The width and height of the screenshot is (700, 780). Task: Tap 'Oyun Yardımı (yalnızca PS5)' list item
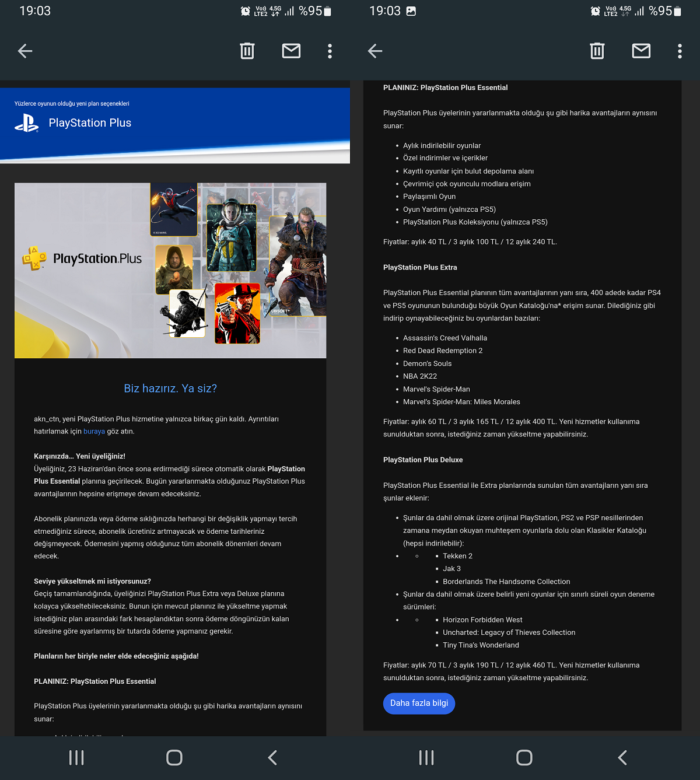point(449,209)
